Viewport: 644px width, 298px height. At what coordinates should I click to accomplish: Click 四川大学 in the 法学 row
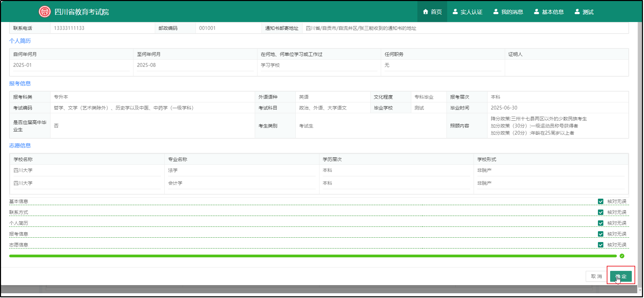click(23, 170)
